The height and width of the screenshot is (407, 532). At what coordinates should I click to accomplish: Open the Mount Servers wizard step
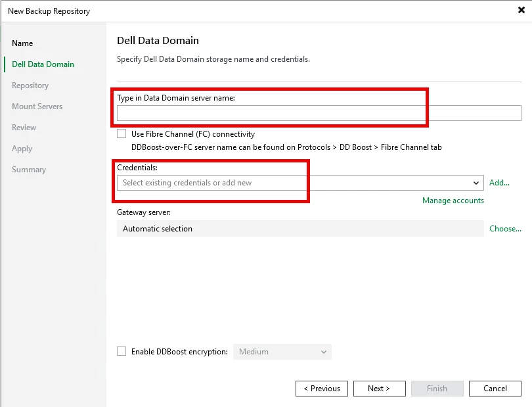pos(37,107)
